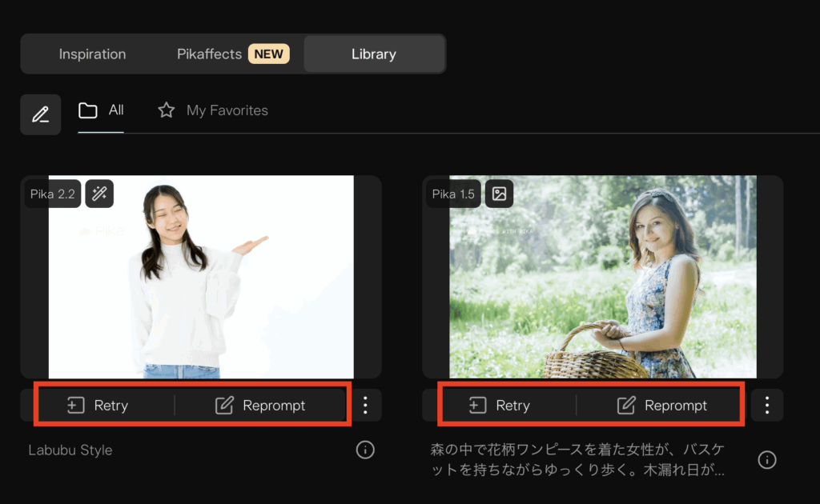The image size is (820, 504).
Task: Click the magic wand icon on Pika 2.2 video
Action: [x=99, y=194]
